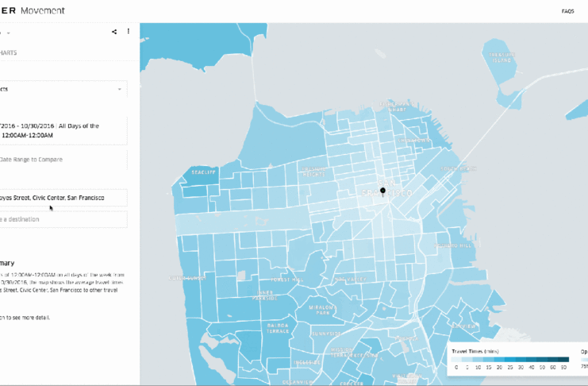Click the darkest swatch in the Travel Times legend
Screen dimensions: 588x386
tap(563, 360)
